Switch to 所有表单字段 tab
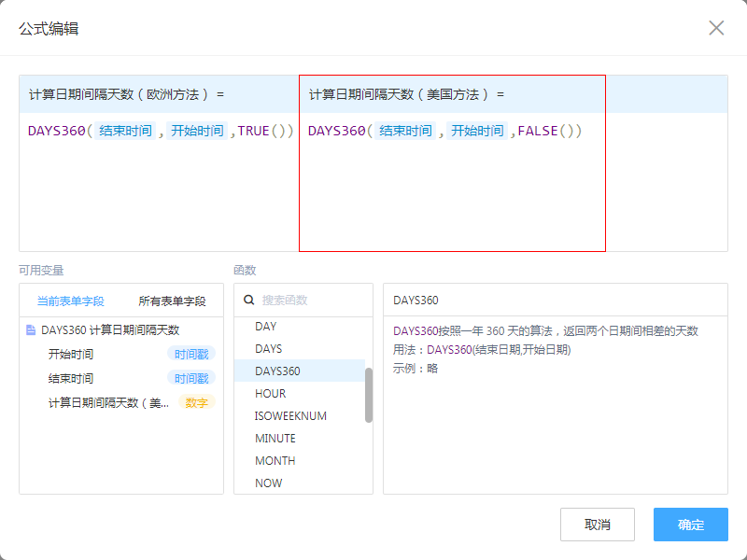The height and width of the screenshot is (560, 747). point(172,301)
